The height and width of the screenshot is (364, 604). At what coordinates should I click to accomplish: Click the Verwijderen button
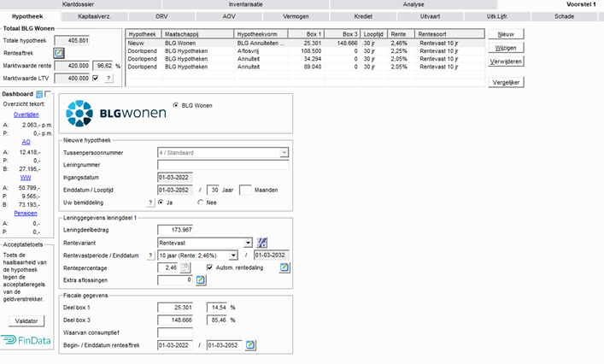[506, 62]
